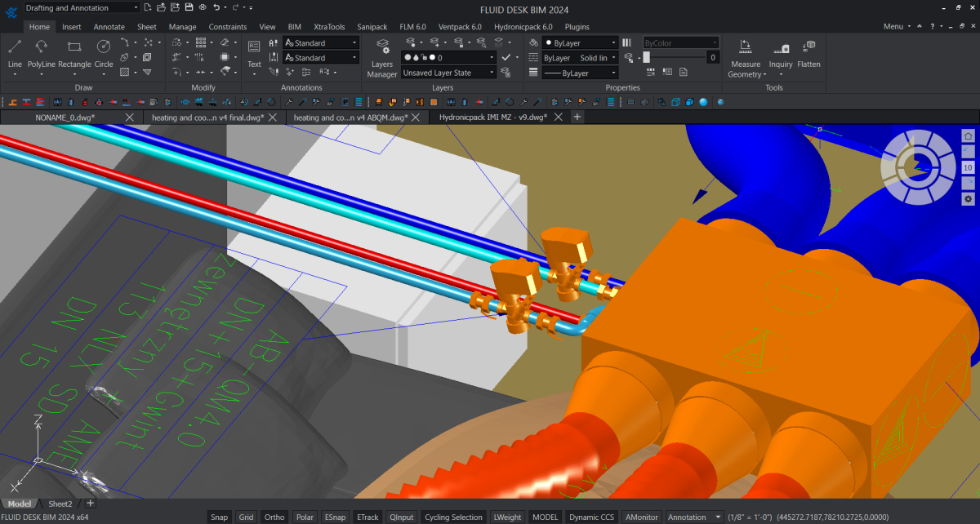
Task: Open the ByLayer Solid line linetype dropdown
Action: pyautogui.click(x=580, y=58)
